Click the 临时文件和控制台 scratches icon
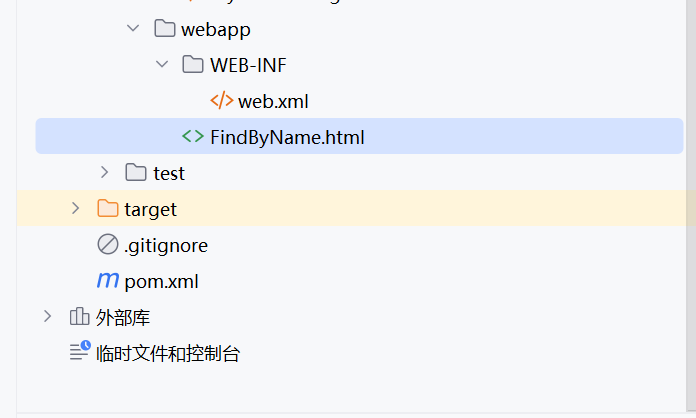Image resolution: width=696 pixels, height=418 pixels. tap(79, 352)
